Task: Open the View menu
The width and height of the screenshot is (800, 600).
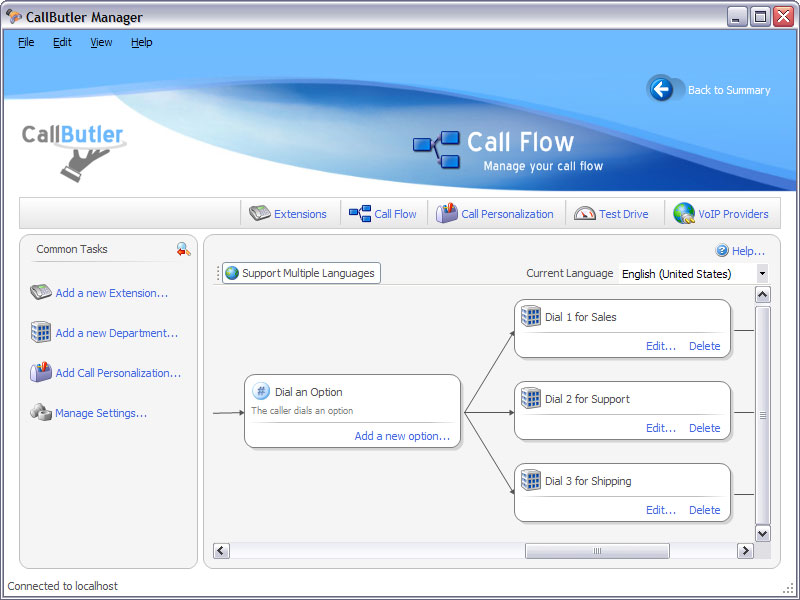Action: tap(101, 42)
